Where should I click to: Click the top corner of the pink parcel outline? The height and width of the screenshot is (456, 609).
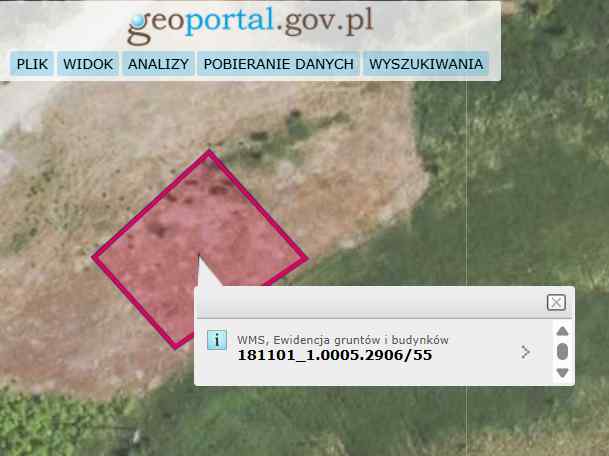click(x=209, y=153)
